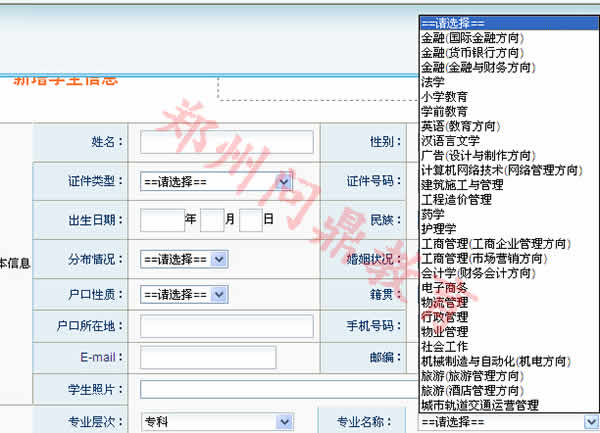
Task: Choose 护理学 major option
Action: (x=439, y=229)
